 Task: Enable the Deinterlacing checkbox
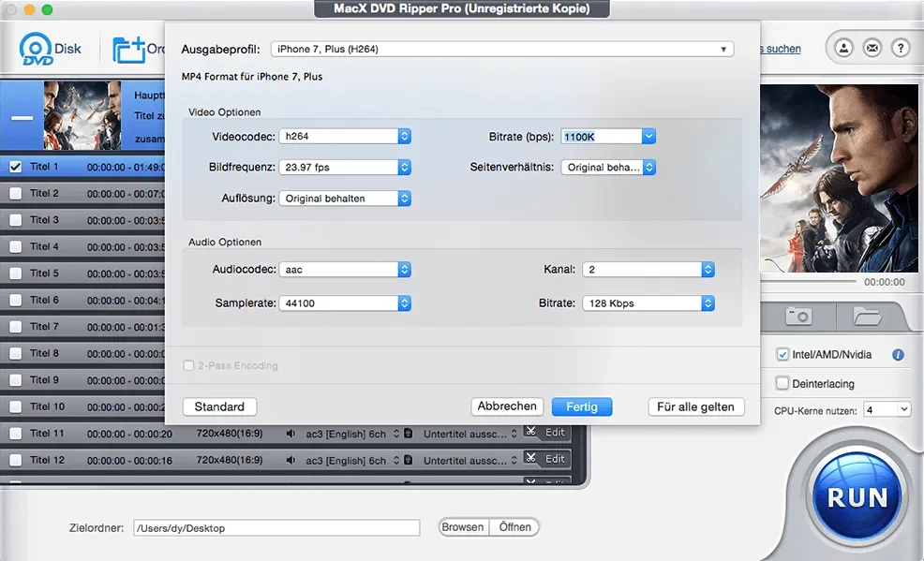click(782, 383)
